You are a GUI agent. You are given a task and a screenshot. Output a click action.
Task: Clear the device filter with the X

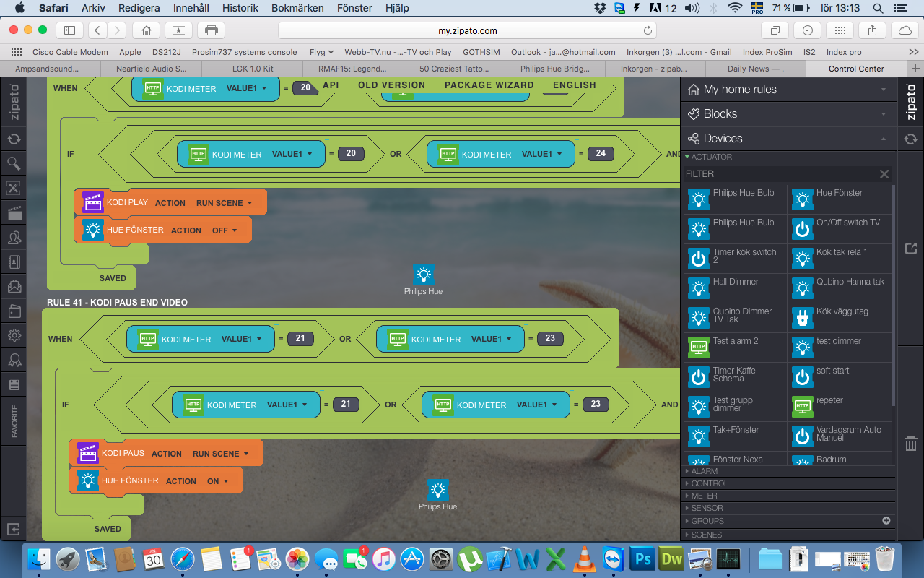tap(884, 174)
